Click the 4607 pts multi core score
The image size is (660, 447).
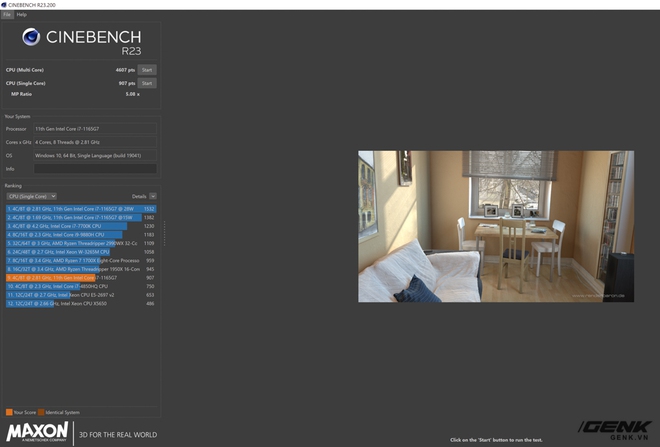tap(125, 70)
